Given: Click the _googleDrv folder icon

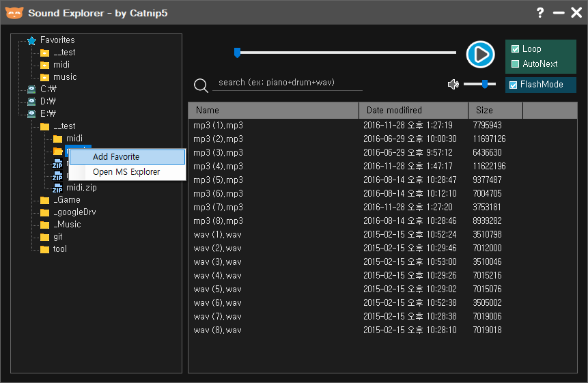Looking at the screenshot, I should coord(44,213).
